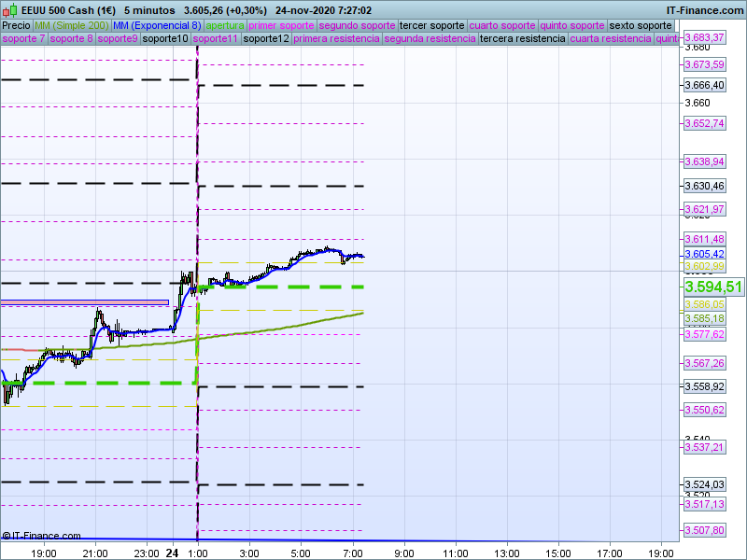Click the blue 3.605,42 price tag

point(704,254)
